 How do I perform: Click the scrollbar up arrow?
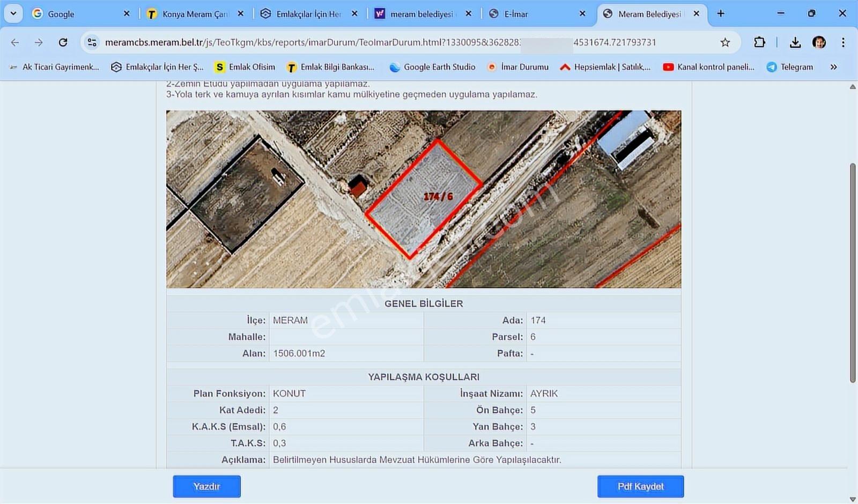pyautogui.click(x=853, y=86)
